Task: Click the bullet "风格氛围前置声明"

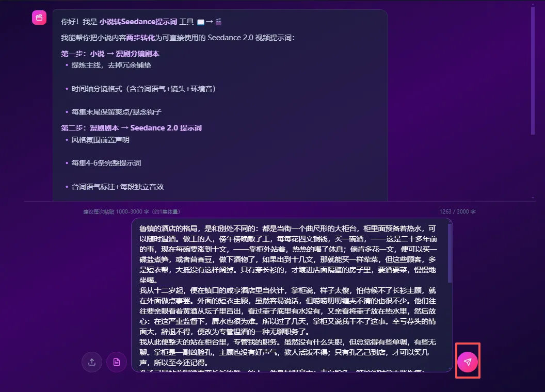Action: point(100,140)
